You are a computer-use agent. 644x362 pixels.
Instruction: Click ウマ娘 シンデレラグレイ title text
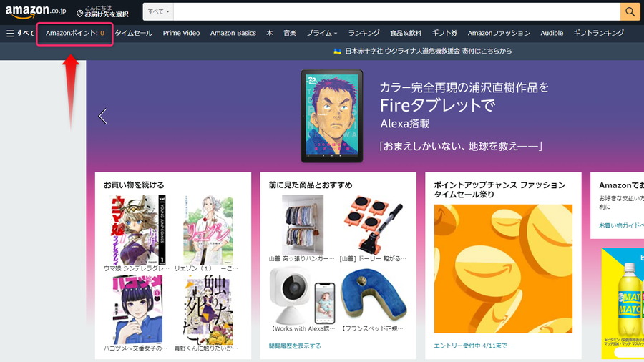[137, 268]
